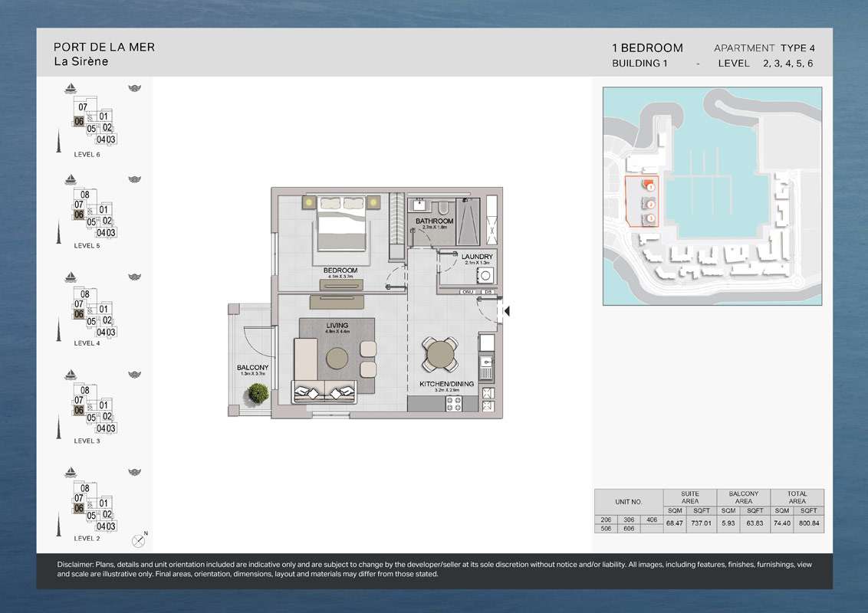Click the total area SQFT value 800.84

point(797,523)
